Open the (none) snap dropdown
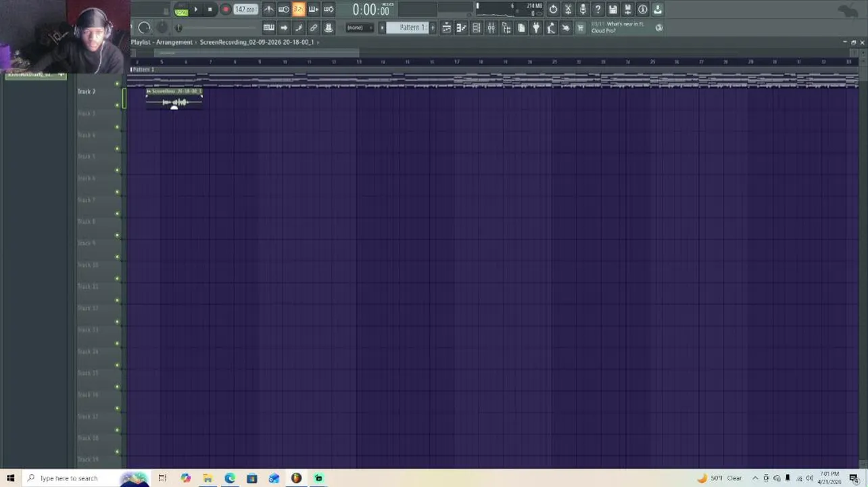868x487 pixels. 358,28
